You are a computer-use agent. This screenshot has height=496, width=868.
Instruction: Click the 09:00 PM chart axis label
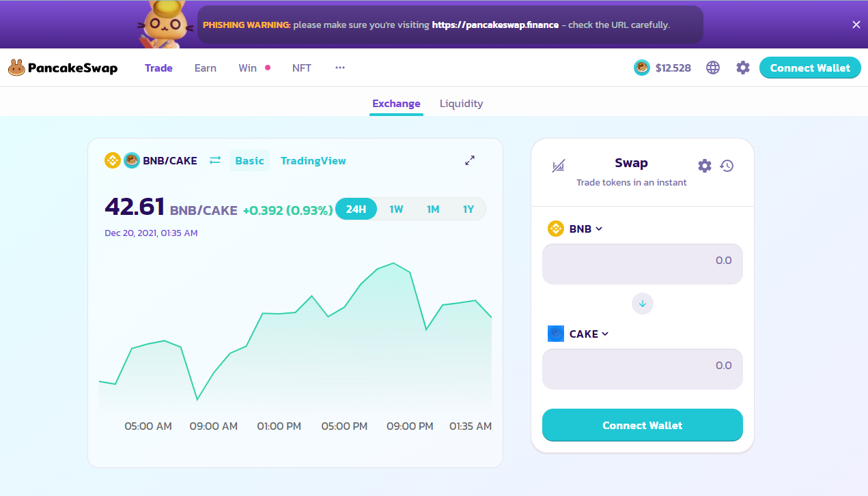click(410, 426)
